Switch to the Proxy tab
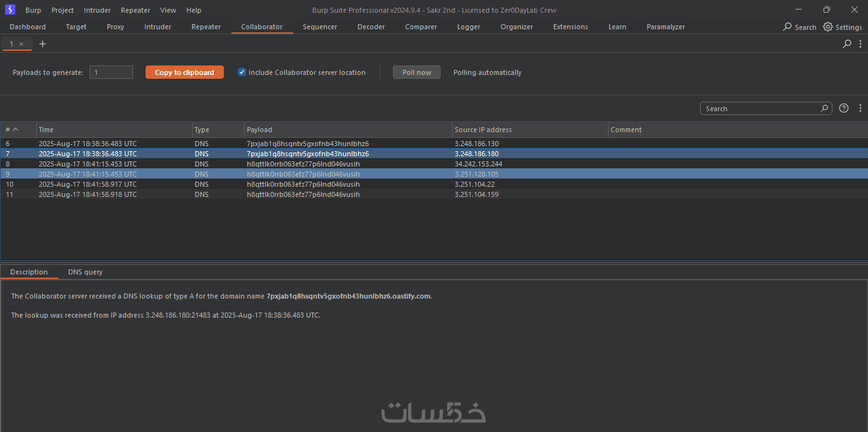This screenshot has height=432, width=868. pos(116,27)
